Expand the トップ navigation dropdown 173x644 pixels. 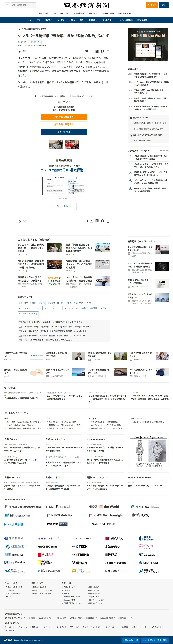pos(30,20)
